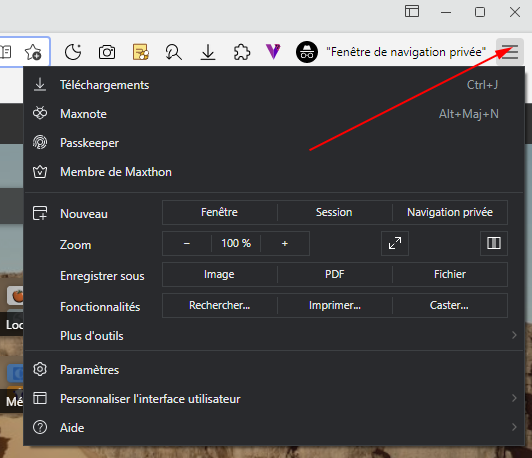Click the question mark Aide icon
Viewport: 532px width, 458px height.
point(40,427)
